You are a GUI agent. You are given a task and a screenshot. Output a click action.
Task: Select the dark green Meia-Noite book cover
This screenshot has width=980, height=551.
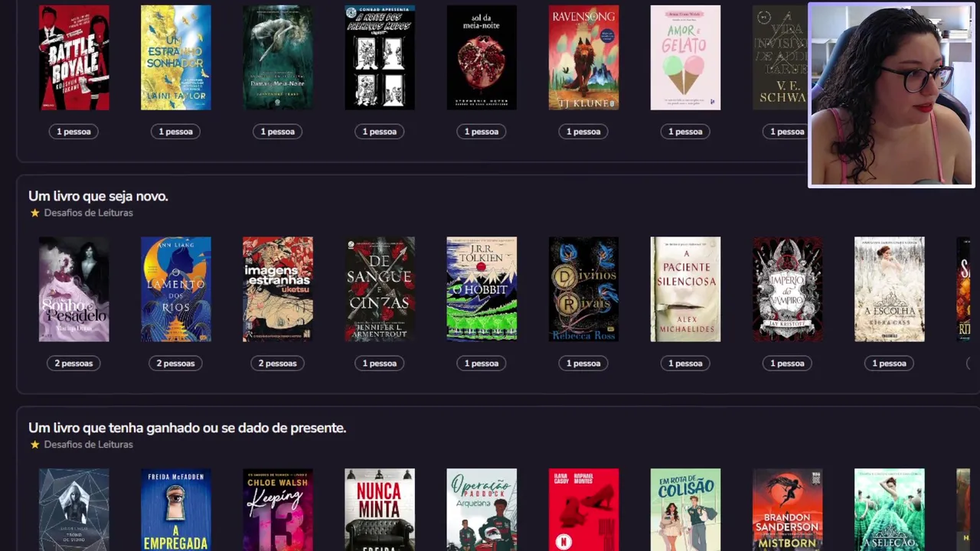click(277, 57)
